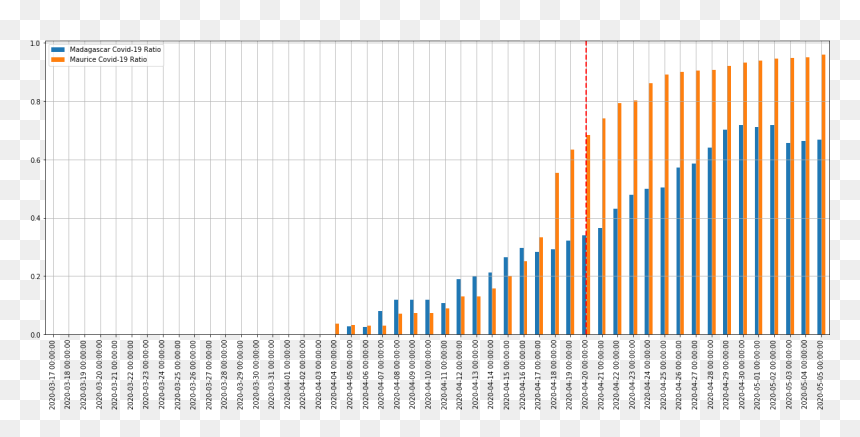Click the x-axis label 2020-04-22 00:00:00

pos(618,374)
